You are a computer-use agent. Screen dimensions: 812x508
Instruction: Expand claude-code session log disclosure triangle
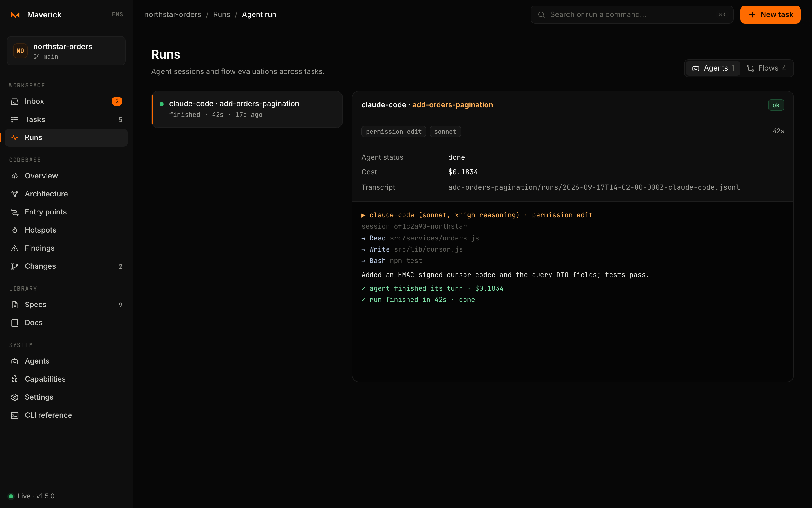coord(363,215)
